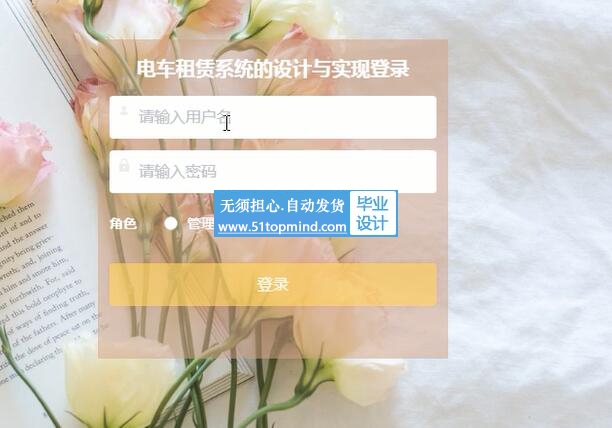Click the 登录 text inside the yellow button

(273, 284)
